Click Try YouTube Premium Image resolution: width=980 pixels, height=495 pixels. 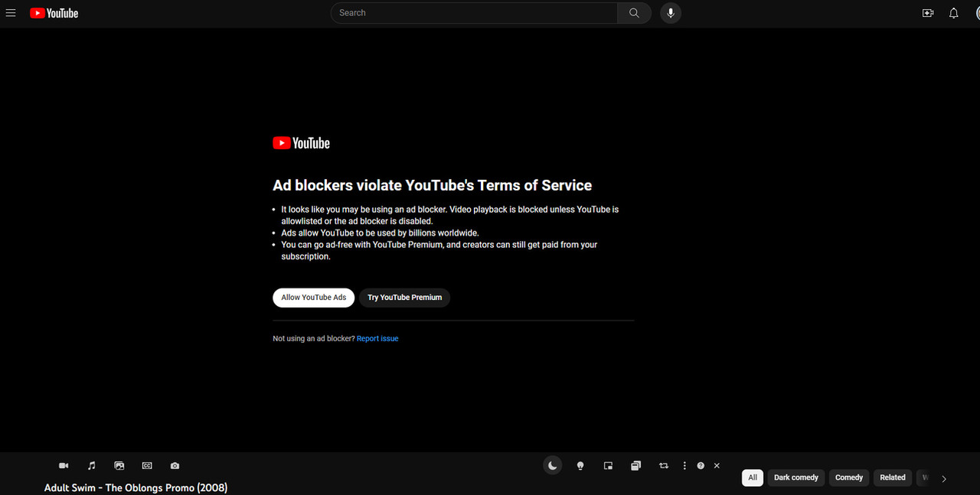tap(404, 298)
